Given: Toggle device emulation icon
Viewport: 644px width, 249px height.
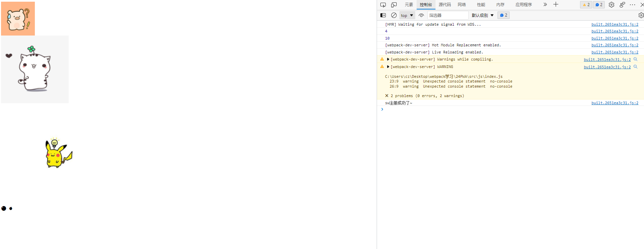Looking at the screenshot, I should (394, 5).
